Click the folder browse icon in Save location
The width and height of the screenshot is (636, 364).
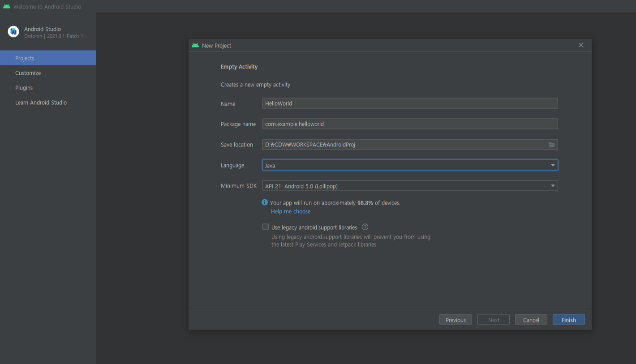[x=552, y=145]
